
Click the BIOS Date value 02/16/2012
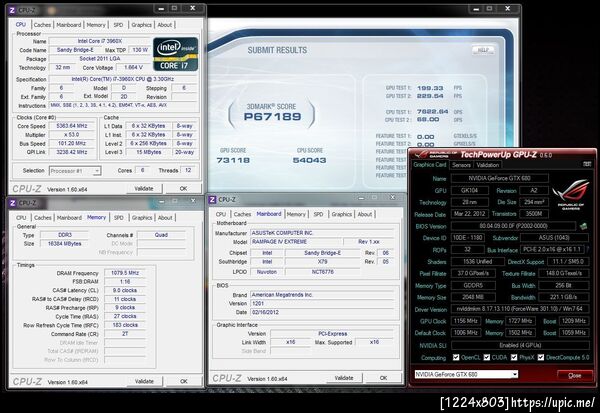[322, 312]
